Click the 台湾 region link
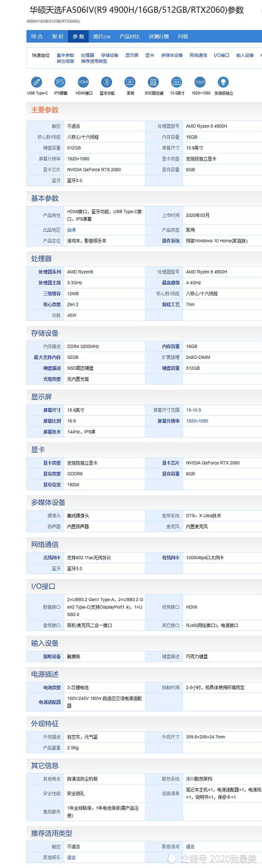Screen dimensions: 262x868 tap(71, 230)
